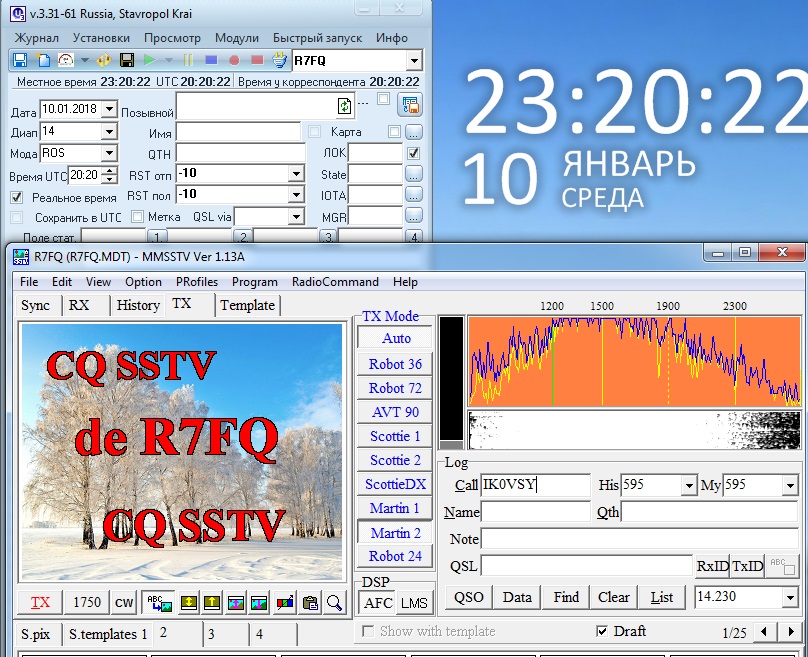808x657 pixels.
Task: Click the blue floppy save icon in logger
Action: click(x=20, y=61)
